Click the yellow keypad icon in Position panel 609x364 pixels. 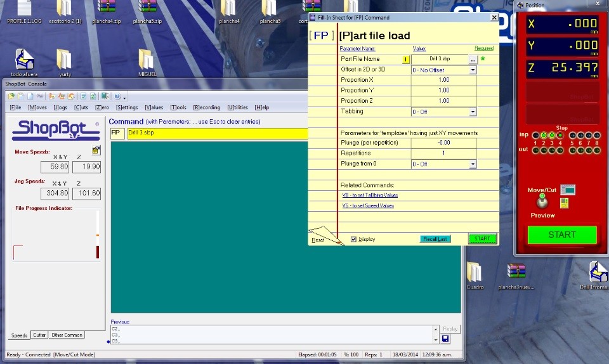[564, 202]
